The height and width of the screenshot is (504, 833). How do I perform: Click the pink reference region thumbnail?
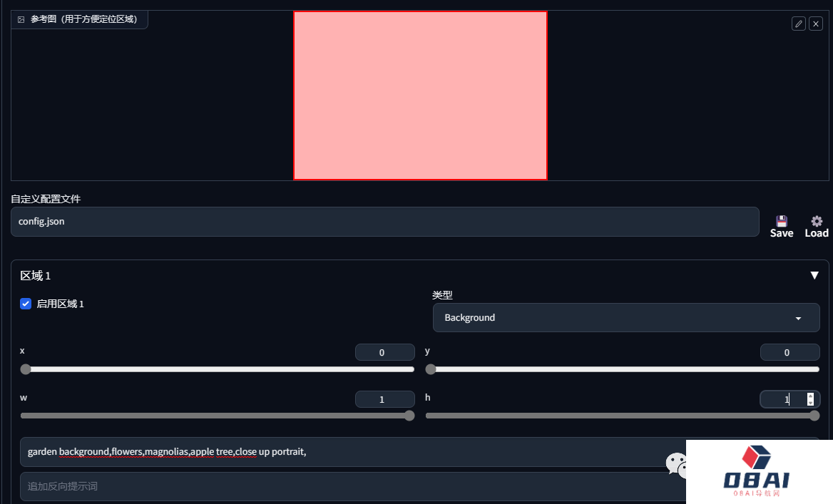coord(420,96)
